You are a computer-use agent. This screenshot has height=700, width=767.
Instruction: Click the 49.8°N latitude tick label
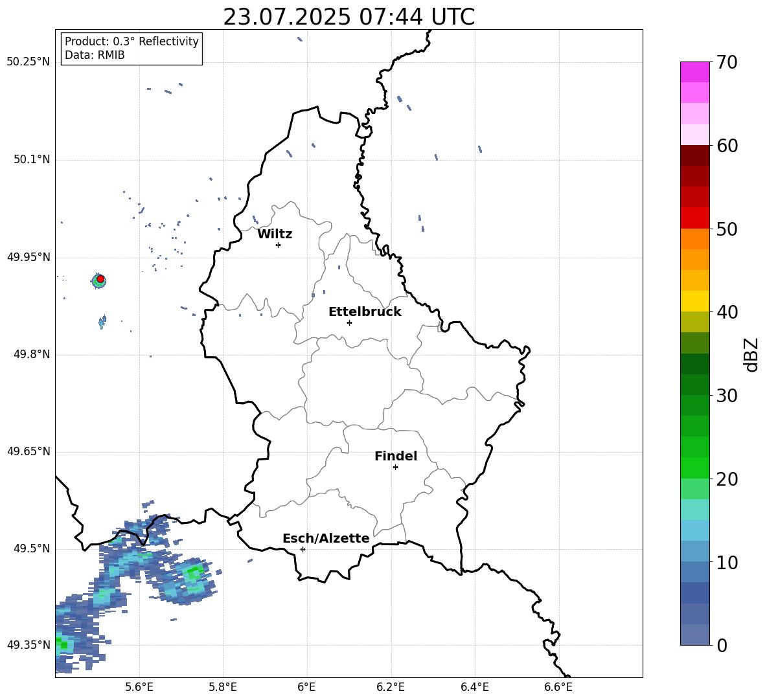[x=32, y=354]
